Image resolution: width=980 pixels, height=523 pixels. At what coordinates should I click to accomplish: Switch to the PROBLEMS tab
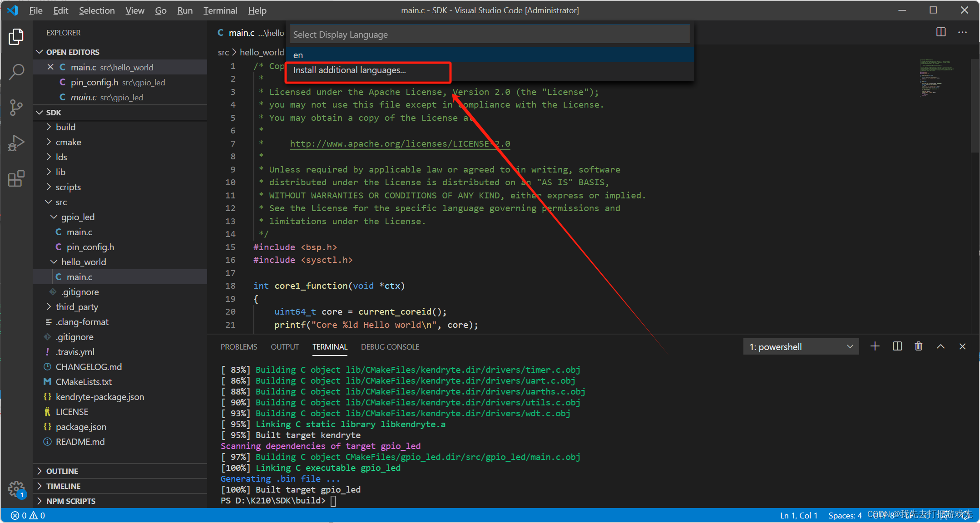tap(239, 347)
